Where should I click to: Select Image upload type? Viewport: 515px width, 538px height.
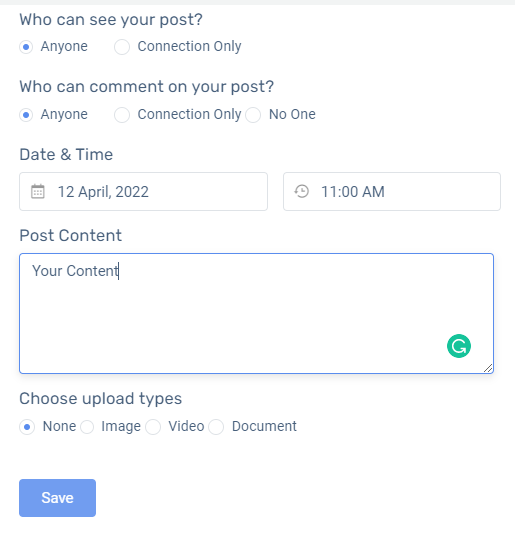pos(87,427)
